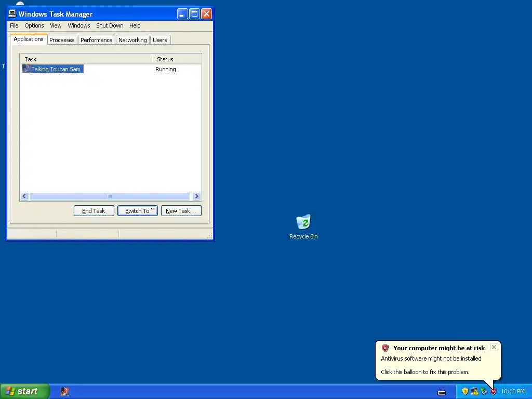Viewport: 532px width, 399px height.
Task: Click the horizontal scrollbar thumb in task list
Action: [x=110, y=196]
